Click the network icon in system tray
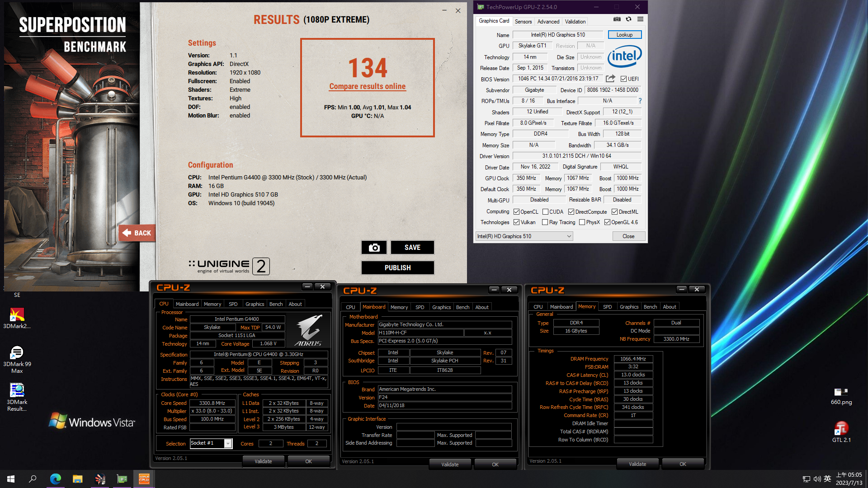The width and height of the screenshot is (868, 488). pos(806,479)
